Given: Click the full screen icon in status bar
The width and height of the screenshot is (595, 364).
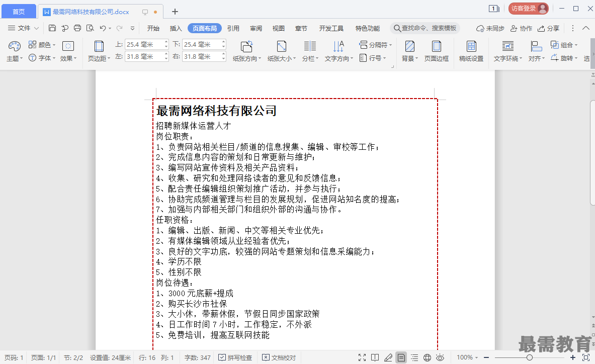Looking at the screenshot, I should pyautogui.click(x=362, y=357).
